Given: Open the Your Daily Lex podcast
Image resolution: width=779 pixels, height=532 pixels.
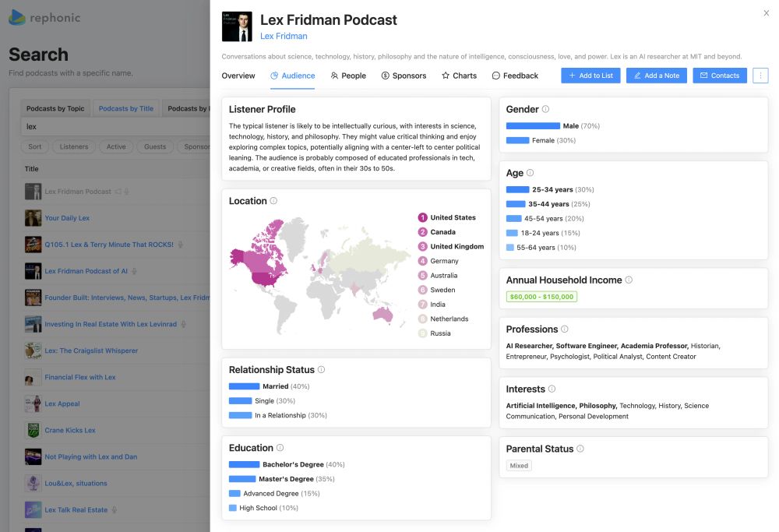Looking at the screenshot, I should pos(67,218).
